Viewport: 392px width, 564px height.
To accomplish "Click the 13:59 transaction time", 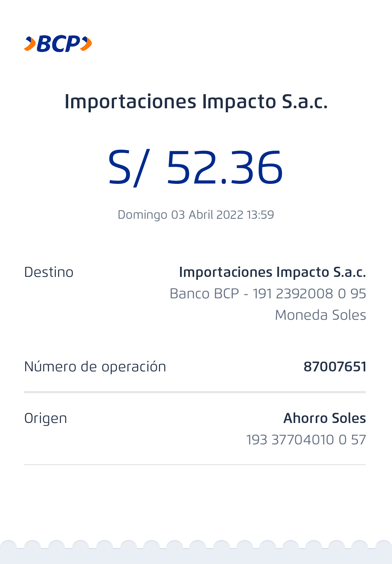I will pyautogui.click(x=260, y=215).
